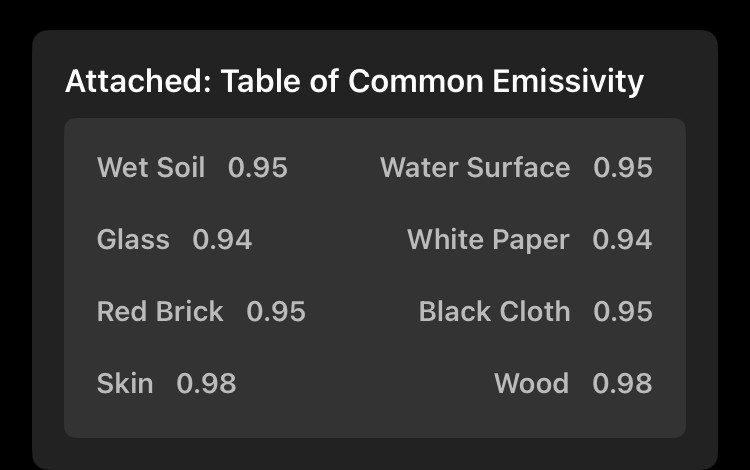Click the Wood material label
This screenshot has width=750, height=470.
click(531, 383)
